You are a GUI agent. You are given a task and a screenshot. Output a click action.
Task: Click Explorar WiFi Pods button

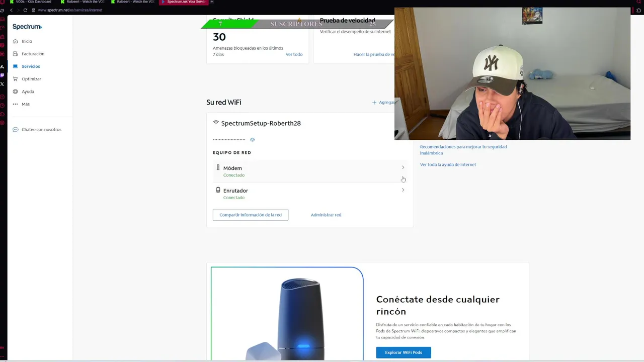[404, 352]
